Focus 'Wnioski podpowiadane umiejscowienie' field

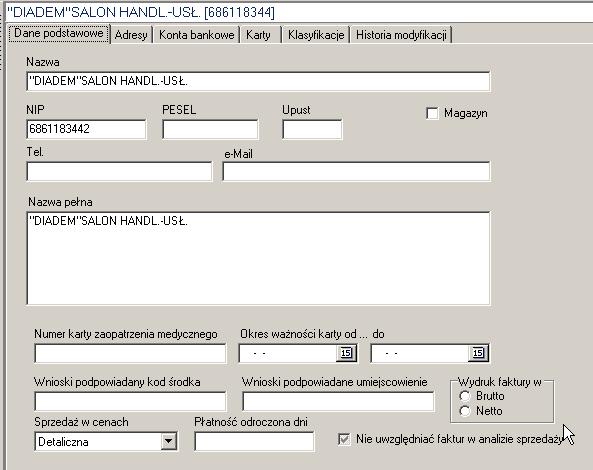(x=338, y=401)
